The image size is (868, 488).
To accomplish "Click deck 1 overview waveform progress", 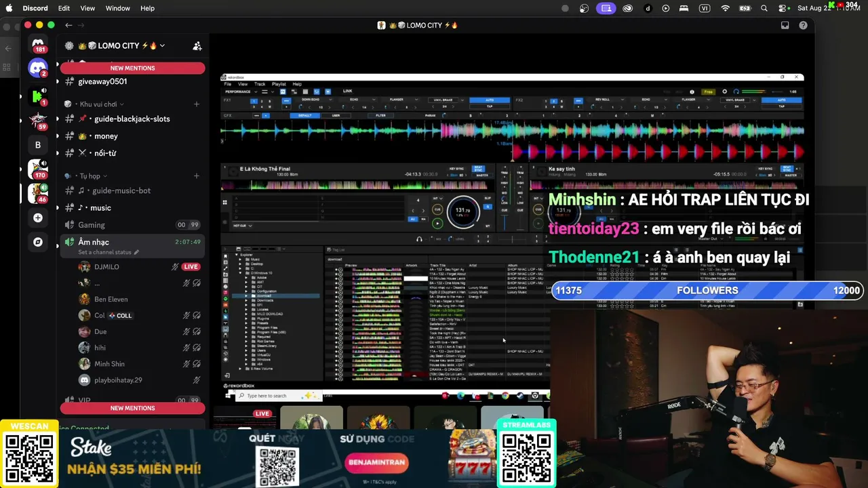I will click(357, 185).
